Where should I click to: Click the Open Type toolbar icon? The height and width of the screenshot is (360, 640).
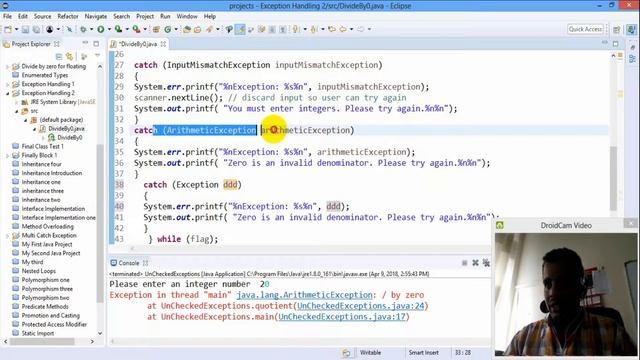pyautogui.click(x=187, y=29)
